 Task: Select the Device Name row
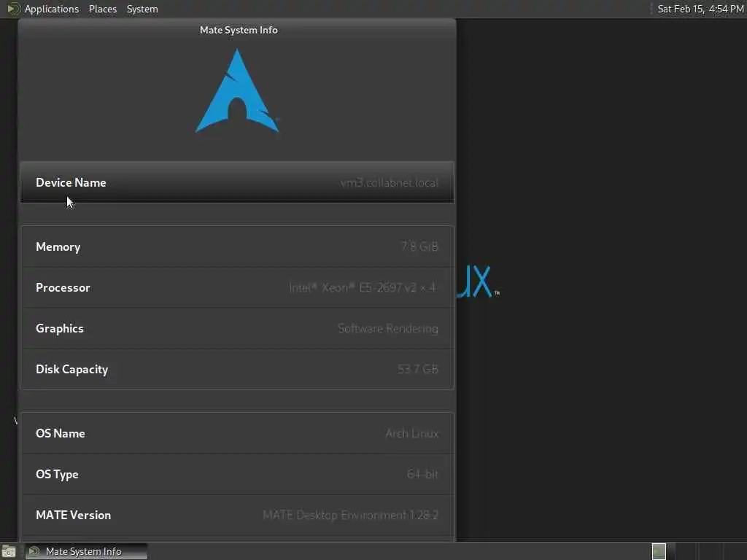[x=237, y=182]
